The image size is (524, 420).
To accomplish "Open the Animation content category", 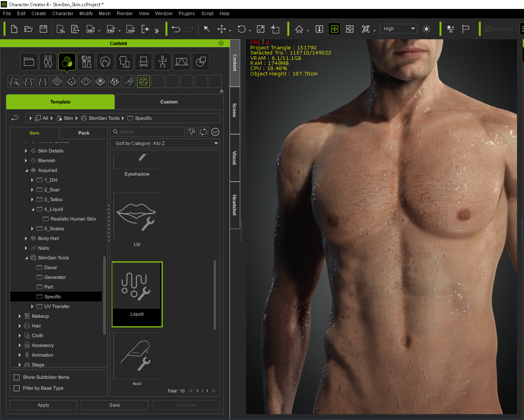I will pyautogui.click(x=162, y=62).
